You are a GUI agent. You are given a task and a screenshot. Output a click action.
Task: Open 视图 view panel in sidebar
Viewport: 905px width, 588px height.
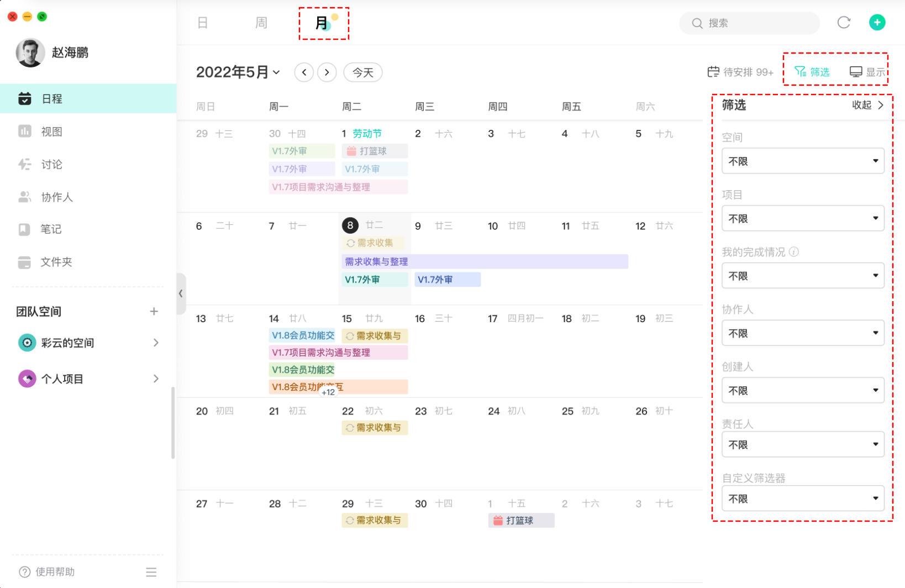[52, 131]
